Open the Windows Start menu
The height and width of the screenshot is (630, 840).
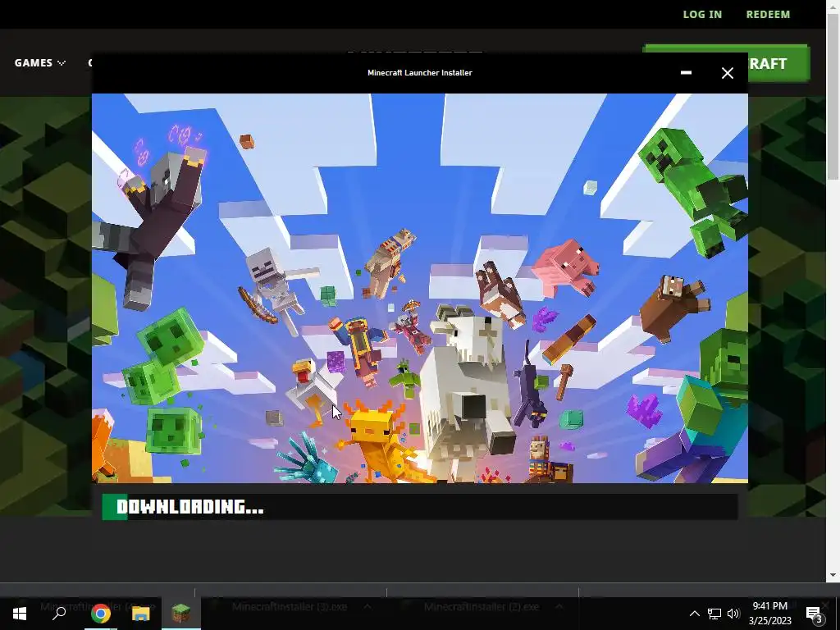click(20, 614)
